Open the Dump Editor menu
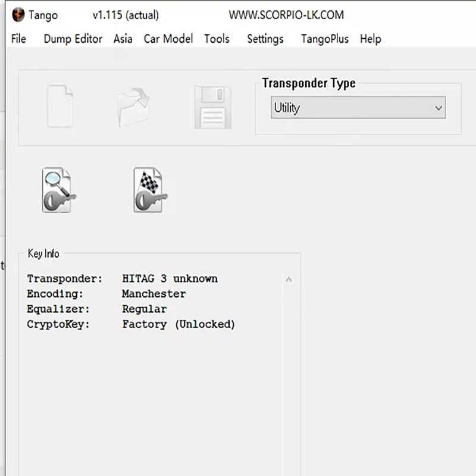This screenshot has width=476, height=476. pos(73,39)
